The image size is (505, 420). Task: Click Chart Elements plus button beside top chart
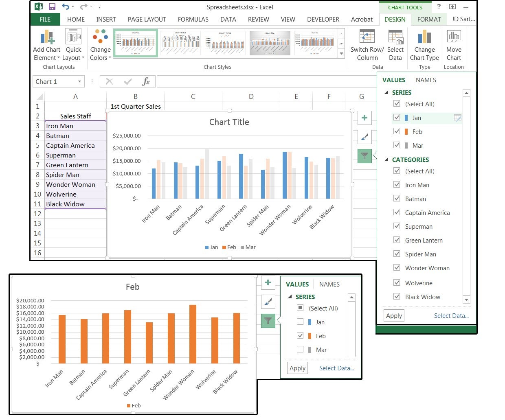pos(364,118)
